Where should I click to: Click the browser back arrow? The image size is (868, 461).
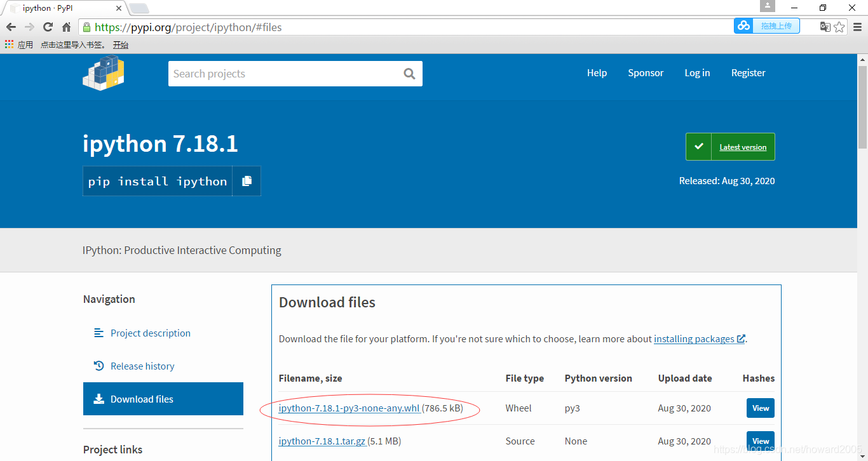pyautogui.click(x=11, y=27)
